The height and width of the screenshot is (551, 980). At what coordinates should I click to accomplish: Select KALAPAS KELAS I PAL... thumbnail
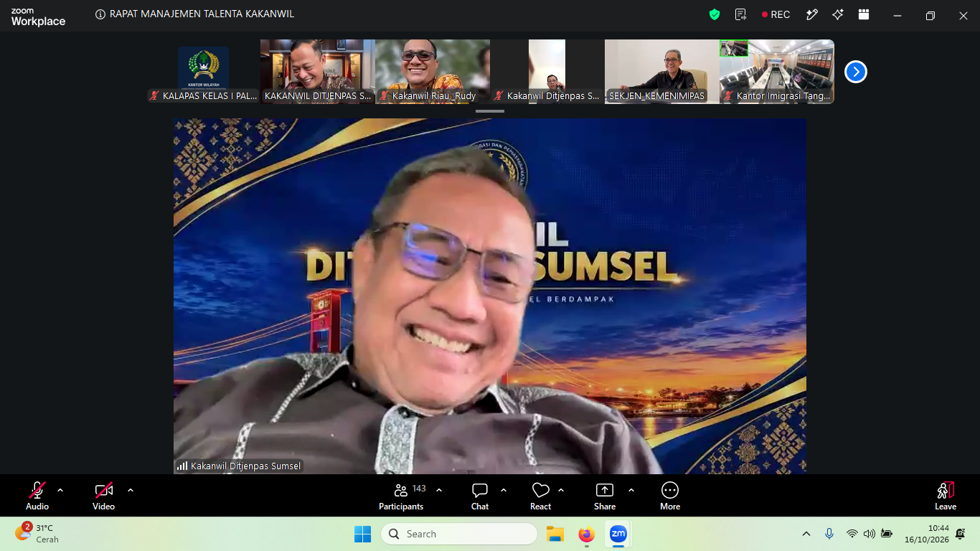203,72
